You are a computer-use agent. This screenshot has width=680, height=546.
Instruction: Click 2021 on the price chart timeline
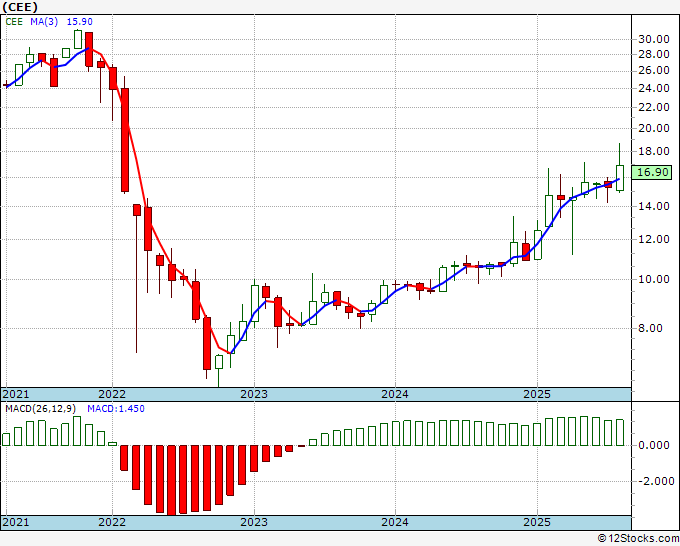coord(16,394)
